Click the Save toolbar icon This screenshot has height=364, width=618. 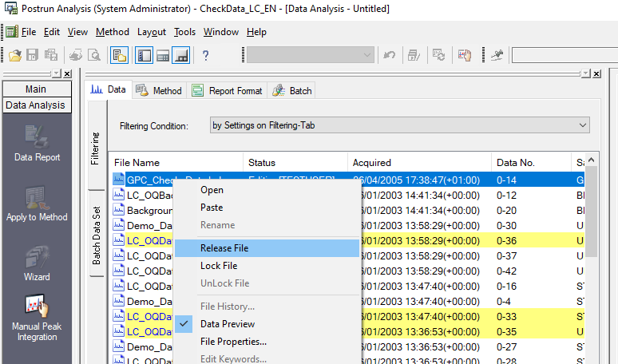(32, 55)
